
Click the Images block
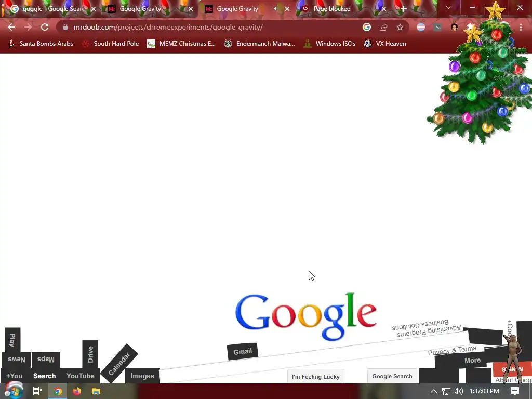click(142, 376)
